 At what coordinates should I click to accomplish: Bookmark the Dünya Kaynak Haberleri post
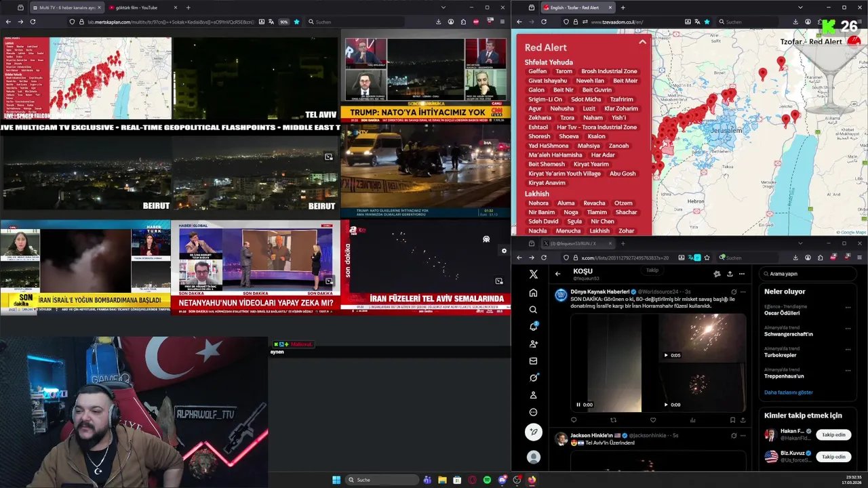tap(732, 420)
